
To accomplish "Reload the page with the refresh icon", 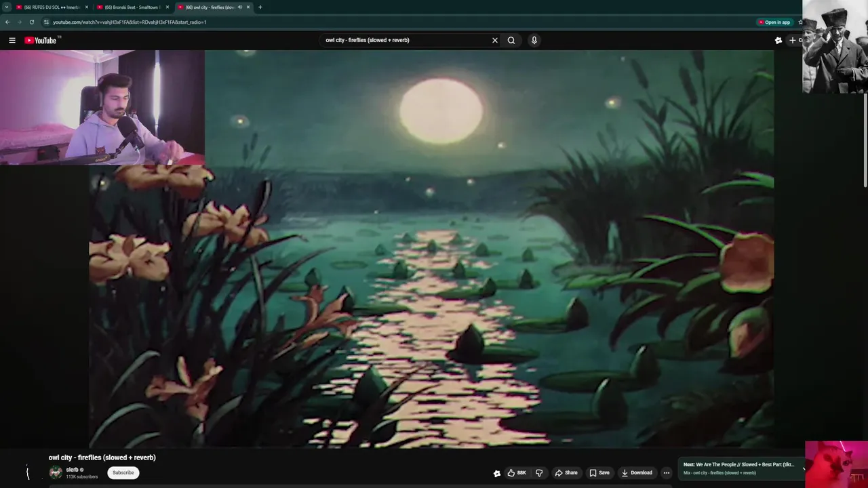I will (x=31, y=22).
